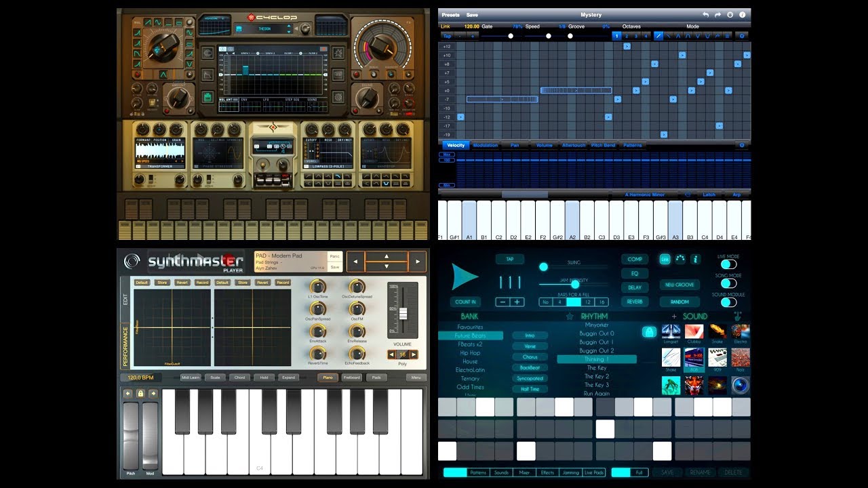Click plus button under tempo bars display
The width and height of the screenshot is (868, 488).
(517, 302)
